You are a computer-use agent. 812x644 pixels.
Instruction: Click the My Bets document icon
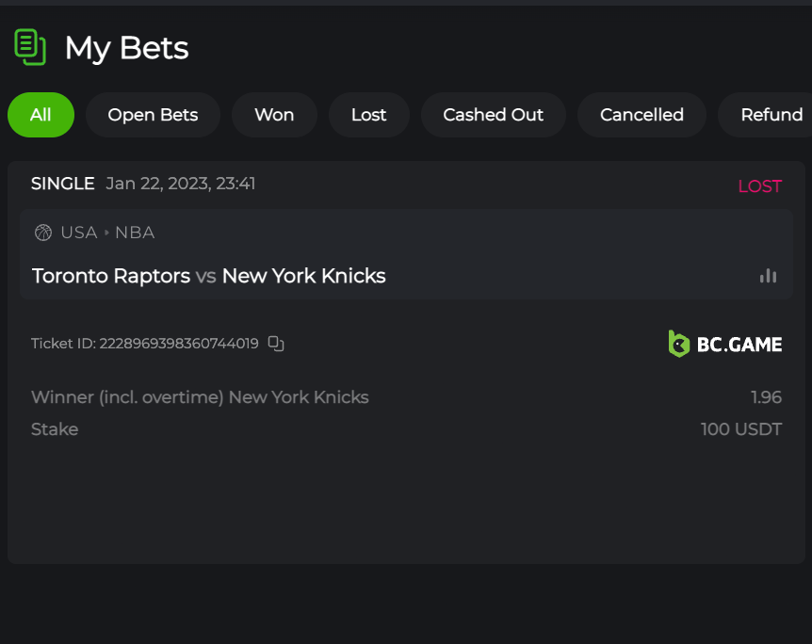[30, 47]
